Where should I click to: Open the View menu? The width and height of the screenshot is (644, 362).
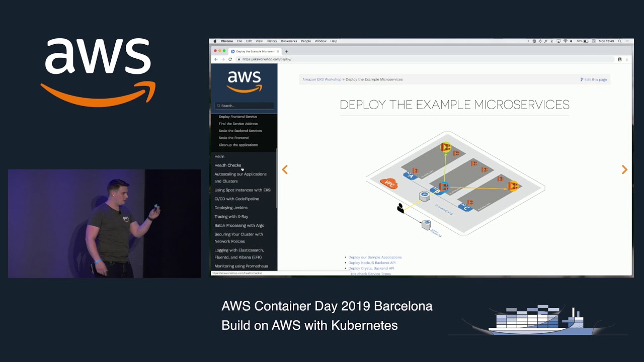pyautogui.click(x=259, y=41)
